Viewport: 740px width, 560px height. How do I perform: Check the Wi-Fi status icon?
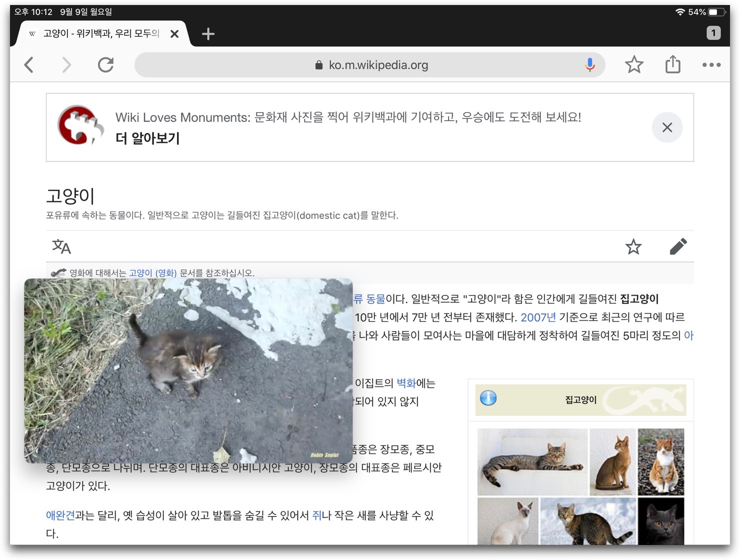(x=680, y=12)
